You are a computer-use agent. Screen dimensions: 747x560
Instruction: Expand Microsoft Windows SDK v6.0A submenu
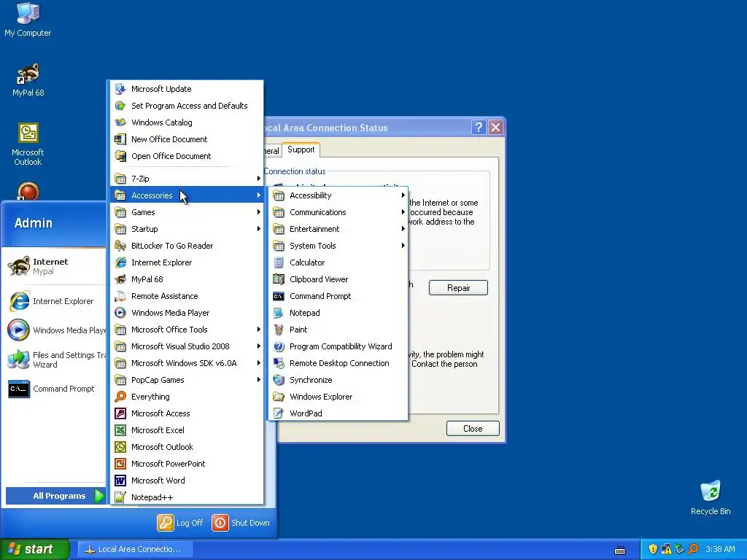[x=187, y=363]
